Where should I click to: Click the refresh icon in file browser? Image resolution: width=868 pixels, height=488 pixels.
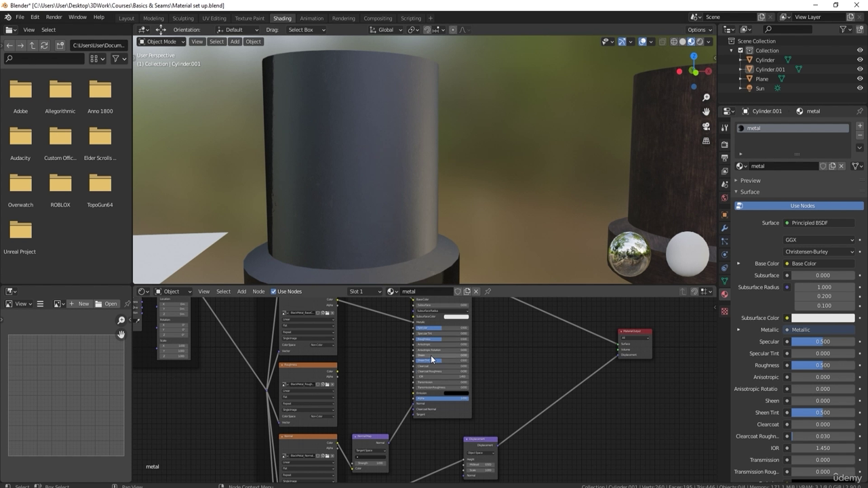pyautogui.click(x=44, y=45)
